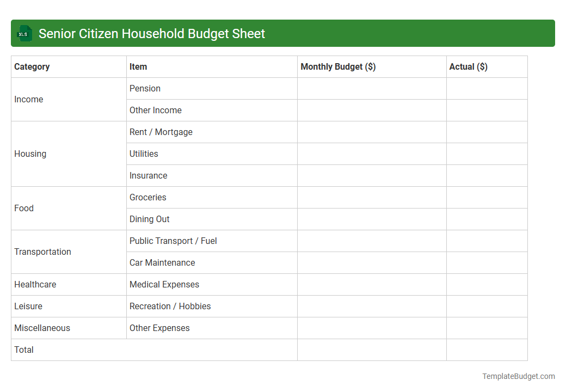Select the Total row label
This screenshot has height=392, width=566.
24,350
